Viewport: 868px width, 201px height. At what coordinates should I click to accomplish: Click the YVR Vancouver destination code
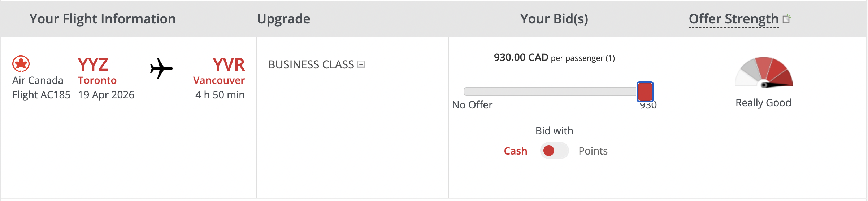pyautogui.click(x=229, y=65)
